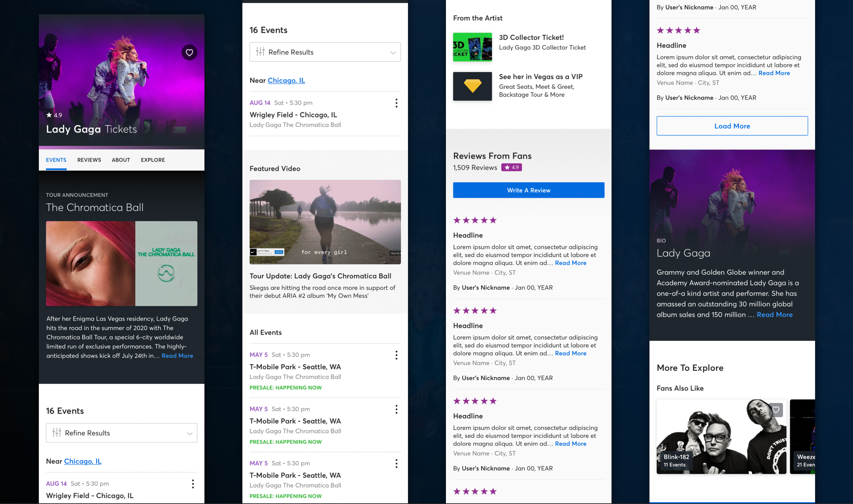Viewport: 853px width, 504px height.
Task: Read more of the Lady Gaga bio
Action: pyautogui.click(x=774, y=315)
